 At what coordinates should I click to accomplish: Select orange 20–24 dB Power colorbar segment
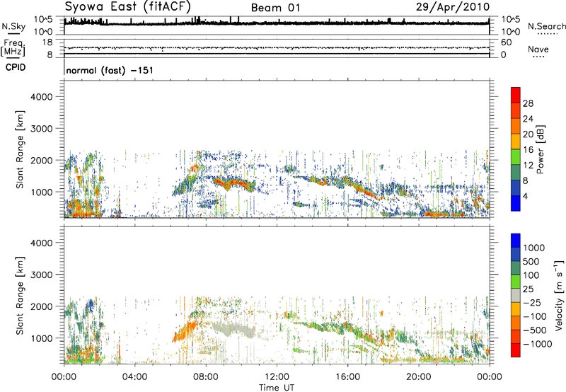point(516,126)
